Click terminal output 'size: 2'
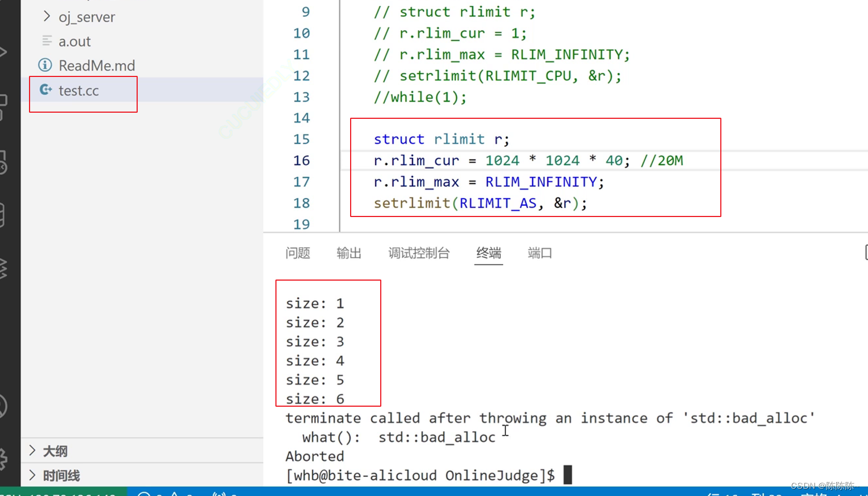 tap(315, 322)
